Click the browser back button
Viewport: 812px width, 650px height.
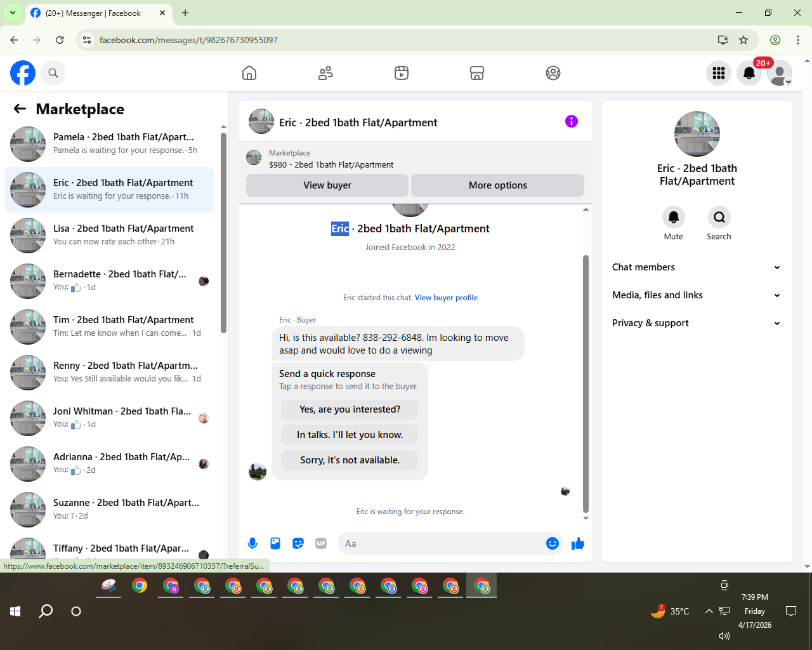(14, 40)
